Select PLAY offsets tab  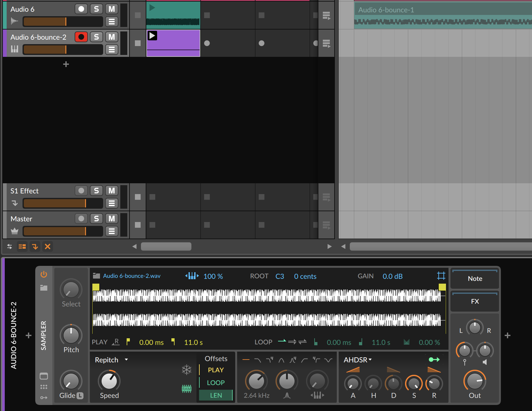[216, 370]
